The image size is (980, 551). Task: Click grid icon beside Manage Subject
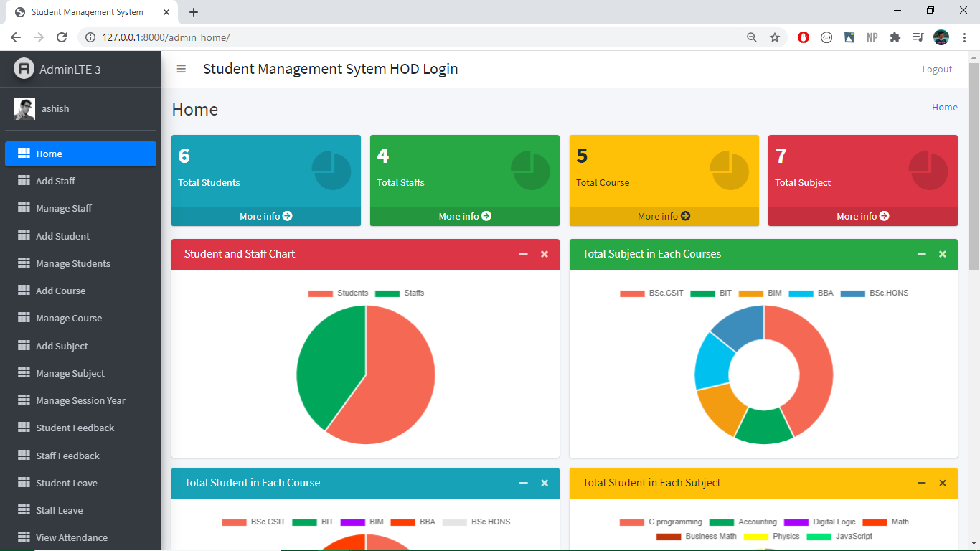[24, 373]
